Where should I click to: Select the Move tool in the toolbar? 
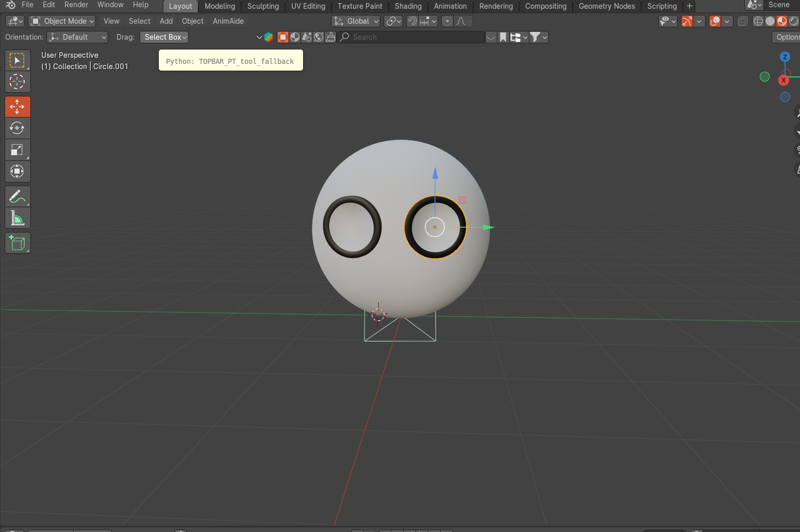18,107
